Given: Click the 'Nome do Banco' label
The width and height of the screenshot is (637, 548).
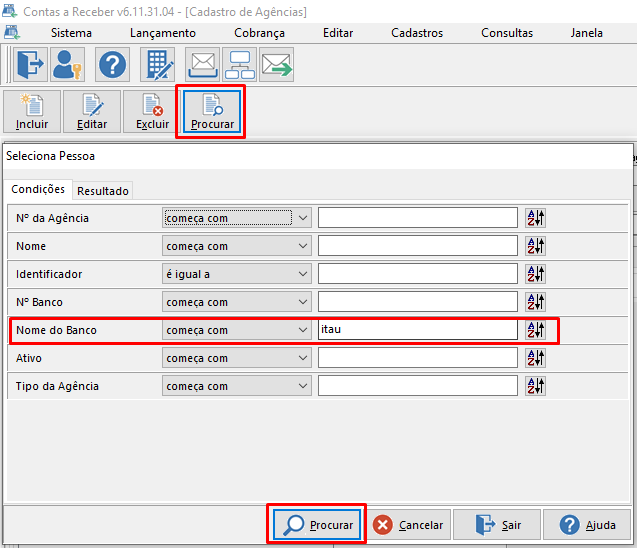Looking at the screenshot, I should tap(56, 330).
